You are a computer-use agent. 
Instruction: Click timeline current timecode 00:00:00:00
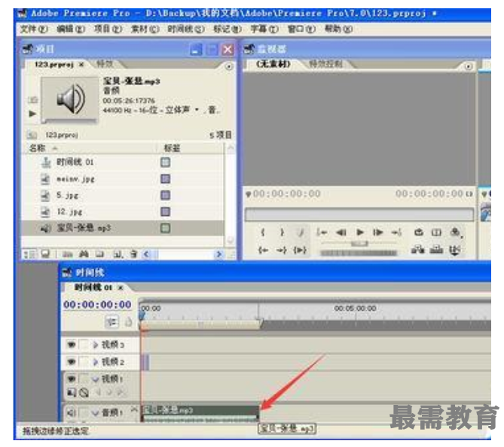point(97,305)
